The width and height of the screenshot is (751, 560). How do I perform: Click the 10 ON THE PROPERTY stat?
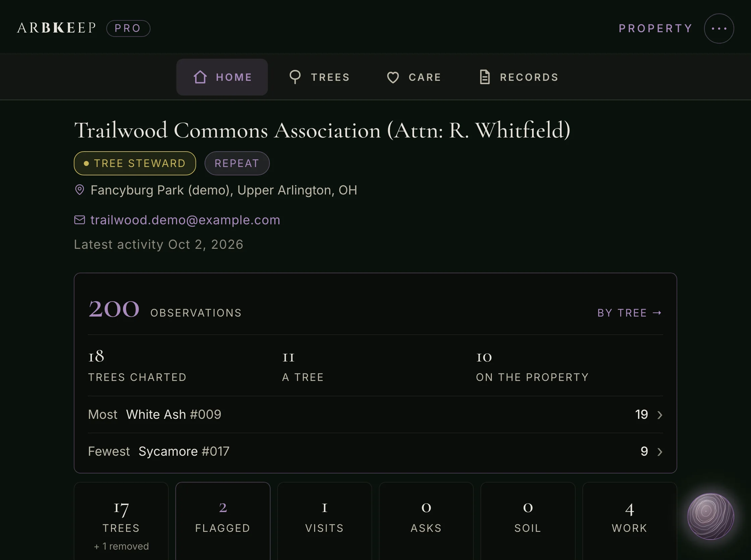(x=532, y=367)
